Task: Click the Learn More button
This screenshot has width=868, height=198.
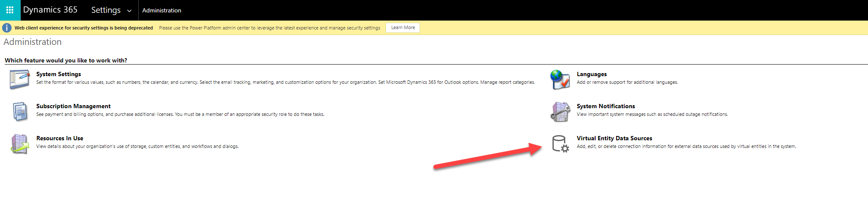Action: pos(403,28)
